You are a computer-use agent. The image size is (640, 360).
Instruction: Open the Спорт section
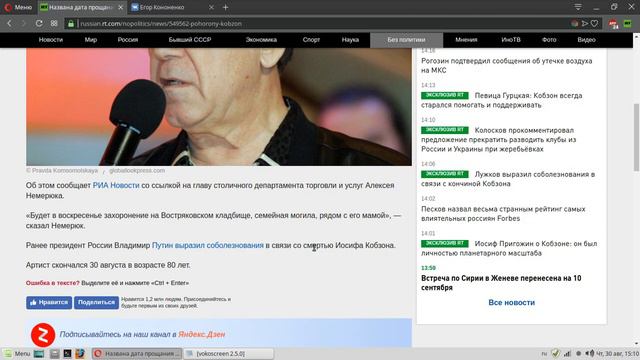click(x=311, y=40)
